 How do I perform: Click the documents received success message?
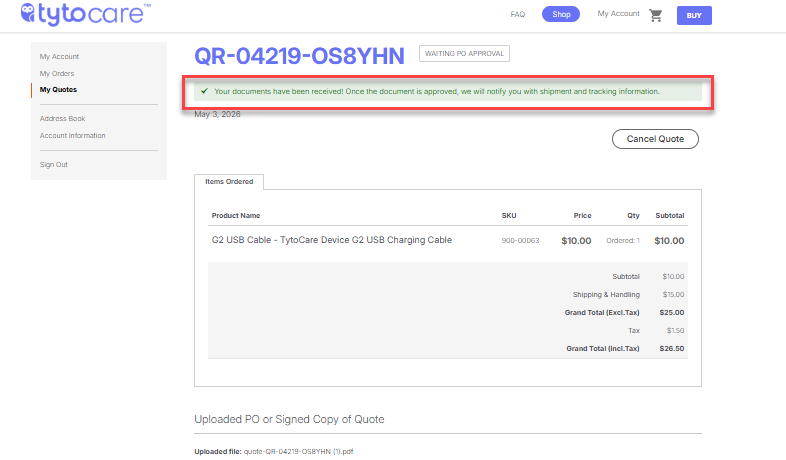click(x=448, y=92)
